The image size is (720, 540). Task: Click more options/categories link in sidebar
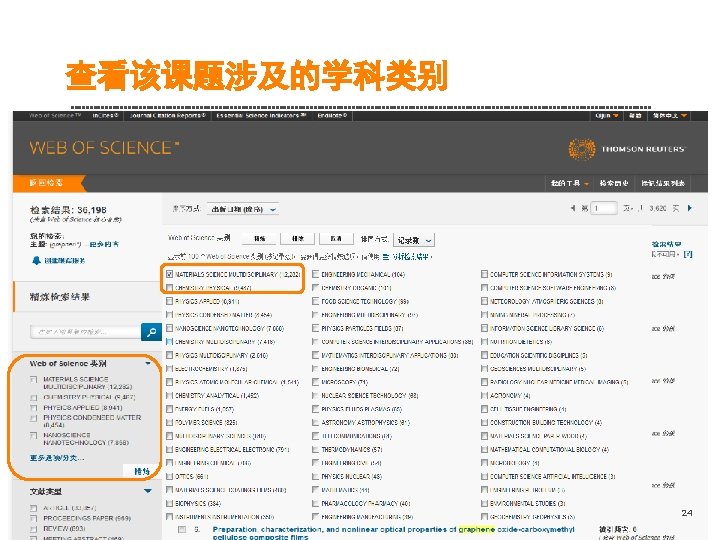coord(57,458)
